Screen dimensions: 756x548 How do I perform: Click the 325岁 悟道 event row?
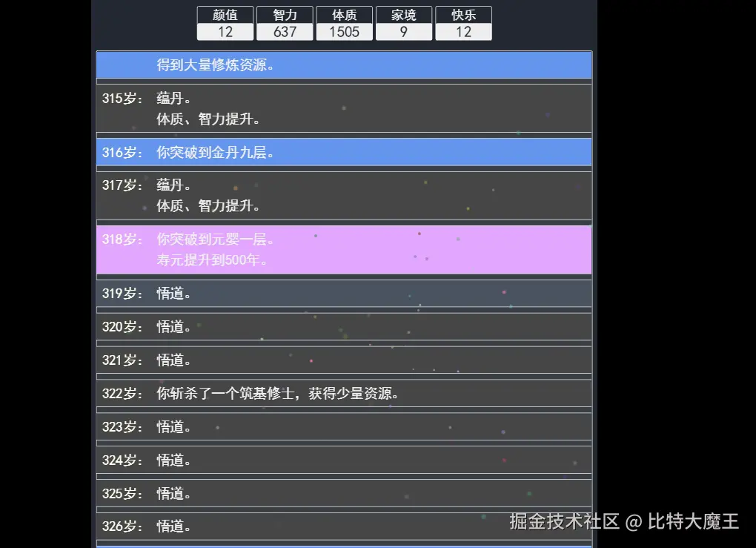343,493
